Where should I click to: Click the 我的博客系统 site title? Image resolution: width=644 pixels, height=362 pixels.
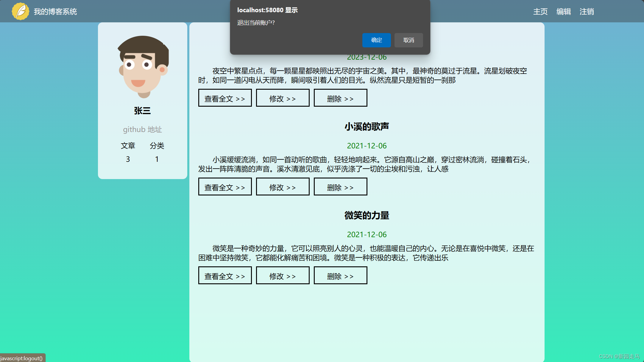tap(55, 12)
